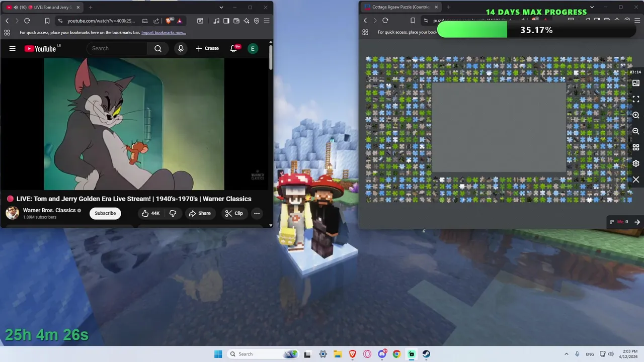Clip the live stream
Screen dimensions: 644x362
(x=234, y=214)
